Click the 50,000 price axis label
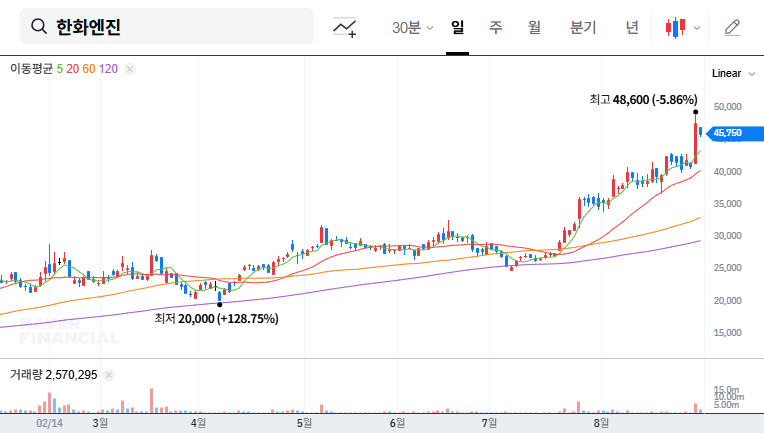The image size is (764, 433). click(727, 107)
